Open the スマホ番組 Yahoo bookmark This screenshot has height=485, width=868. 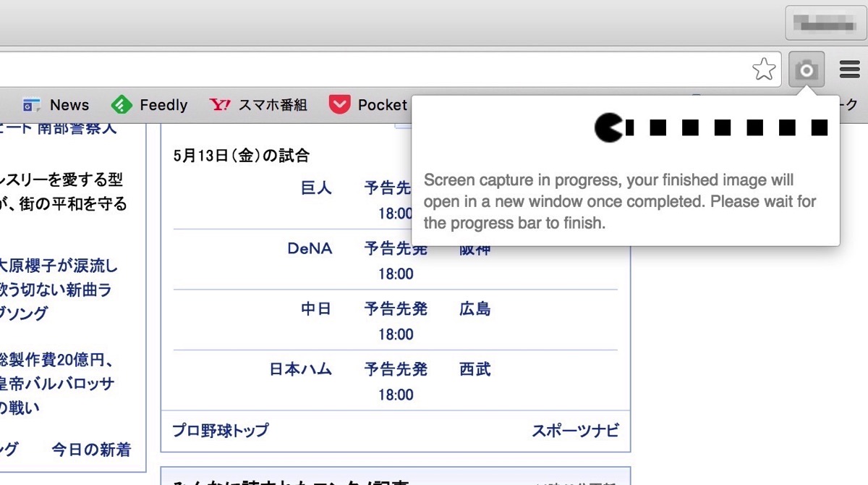click(x=258, y=105)
